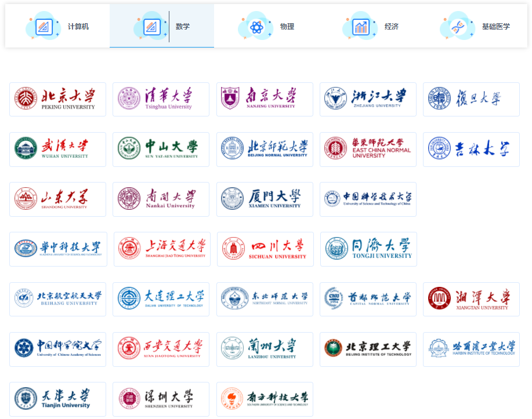
Task: Select the 华中科技大学 card
Action: tap(59, 249)
